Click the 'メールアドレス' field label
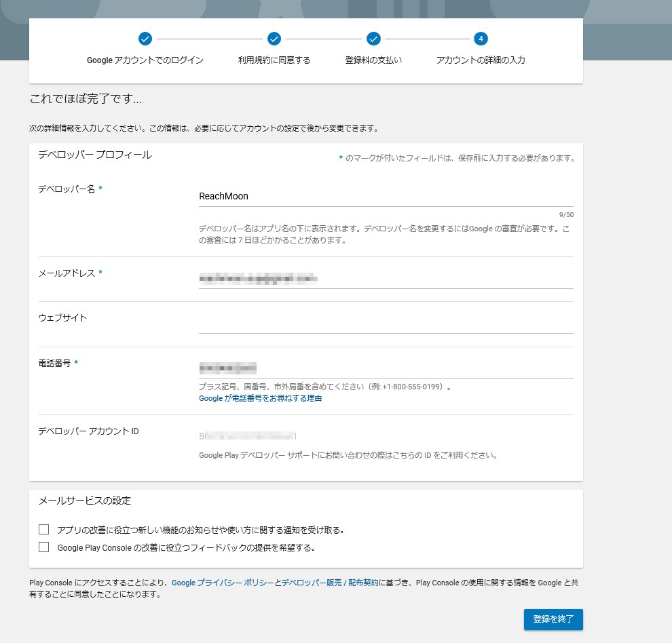 coord(67,273)
